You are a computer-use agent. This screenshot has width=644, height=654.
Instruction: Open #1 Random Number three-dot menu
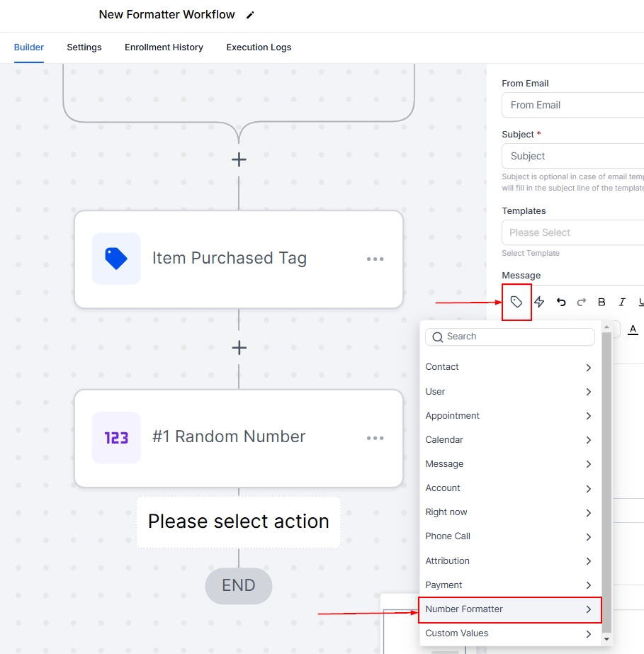[375, 438]
